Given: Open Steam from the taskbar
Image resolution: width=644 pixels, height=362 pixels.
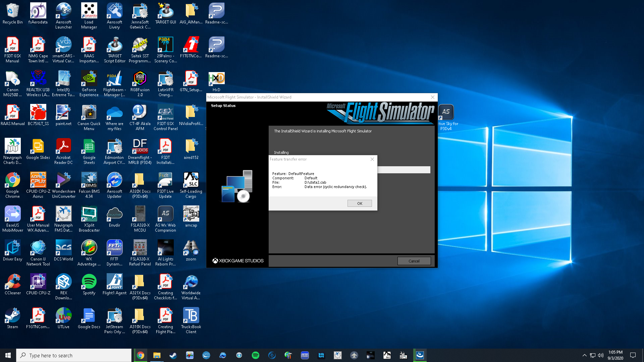Looking at the screenshot, I should [173, 355].
